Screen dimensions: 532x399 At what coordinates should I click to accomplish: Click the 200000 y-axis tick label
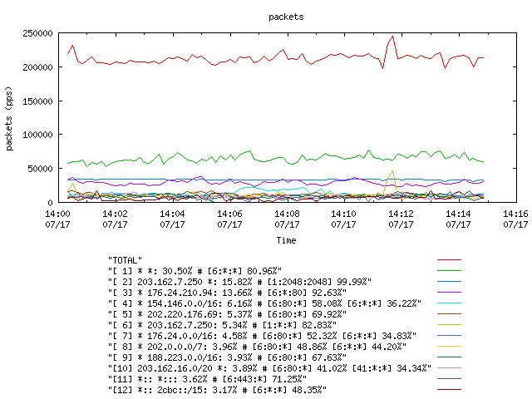[37, 67]
